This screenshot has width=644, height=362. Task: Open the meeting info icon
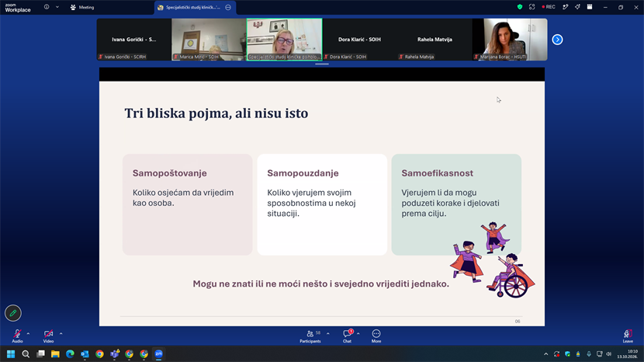(47, 7)
